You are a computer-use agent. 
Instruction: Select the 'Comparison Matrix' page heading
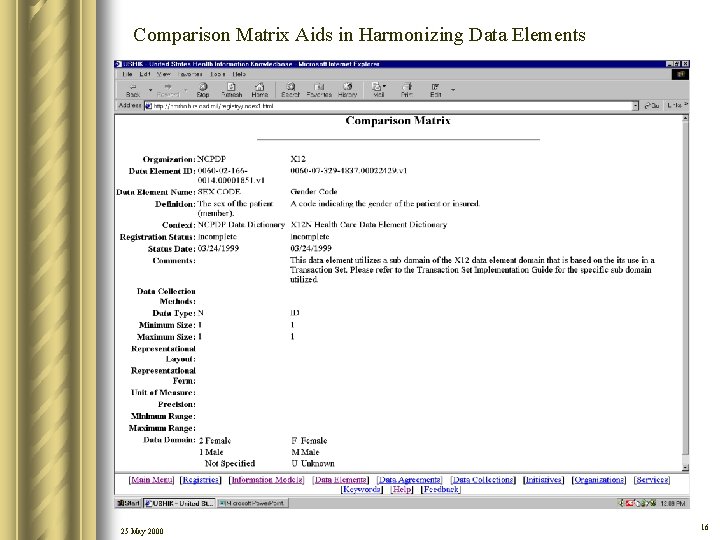[x=398, y=121]
